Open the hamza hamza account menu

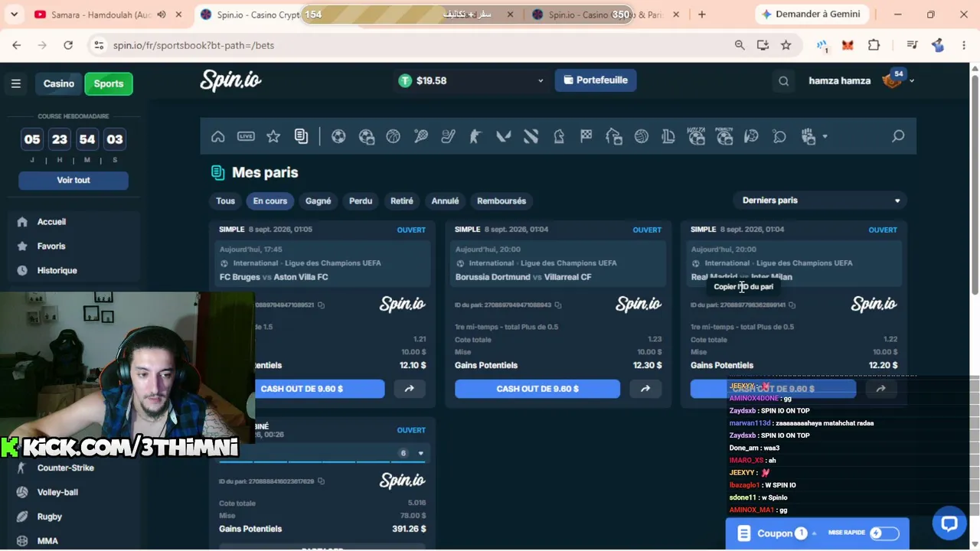(x=861, y=80)
